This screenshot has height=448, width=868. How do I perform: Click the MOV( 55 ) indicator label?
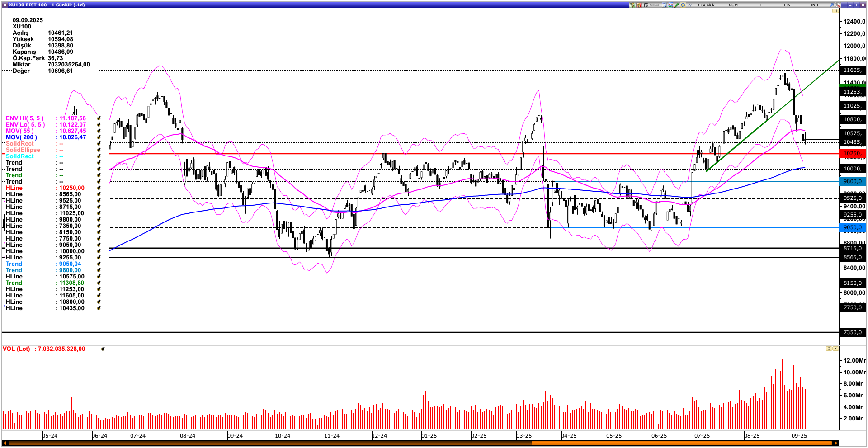pyautogui.click(x=19, y=131)
